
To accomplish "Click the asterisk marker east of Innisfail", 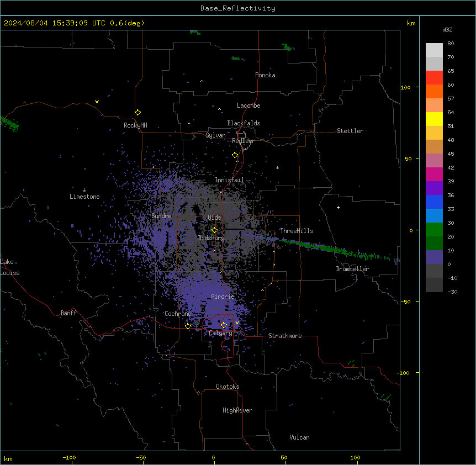I will [277, 167].
